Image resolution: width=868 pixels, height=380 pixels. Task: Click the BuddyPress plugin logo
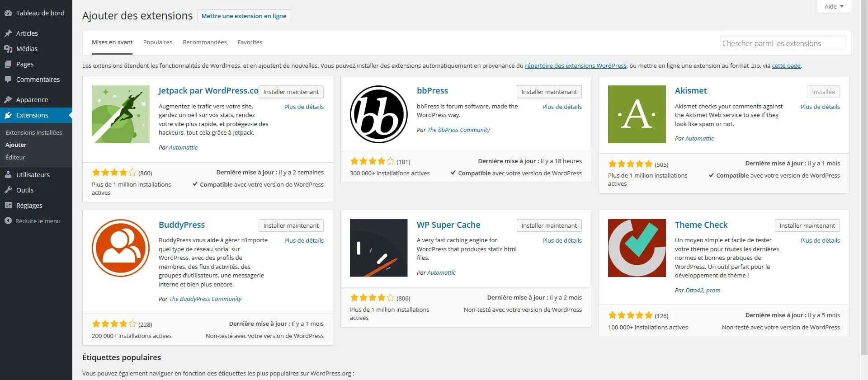coord(121,248)
